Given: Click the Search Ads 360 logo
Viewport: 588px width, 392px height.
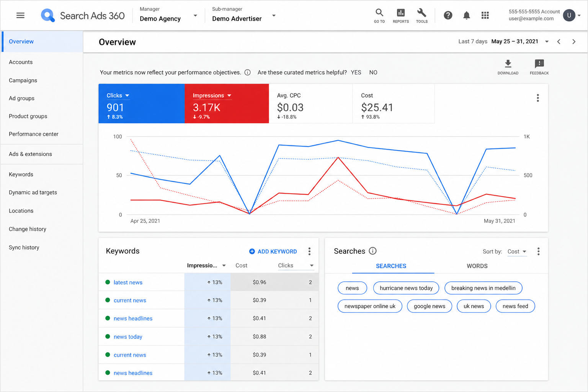Looking at the screenshot, I should coord(83,16).
